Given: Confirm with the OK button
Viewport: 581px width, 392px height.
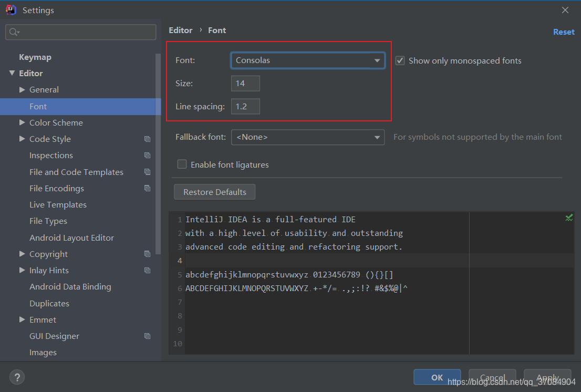Looking at the screenshot, I should [437, 377].
